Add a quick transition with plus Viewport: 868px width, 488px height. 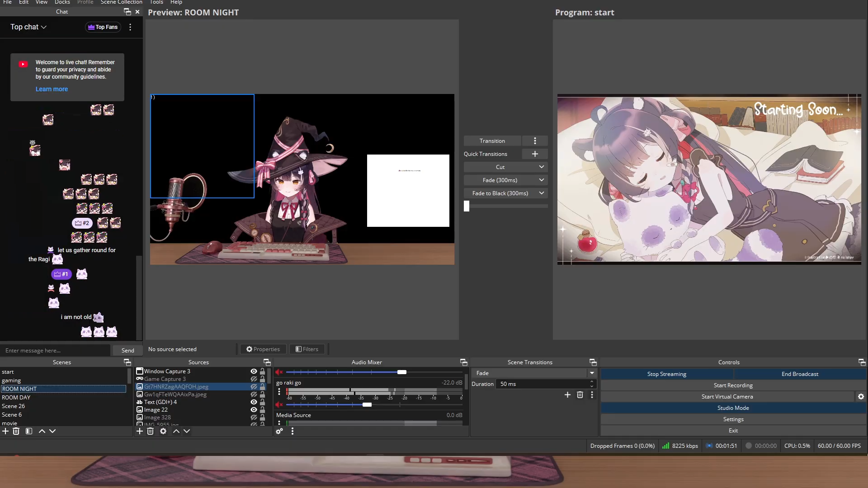[535, 154]
